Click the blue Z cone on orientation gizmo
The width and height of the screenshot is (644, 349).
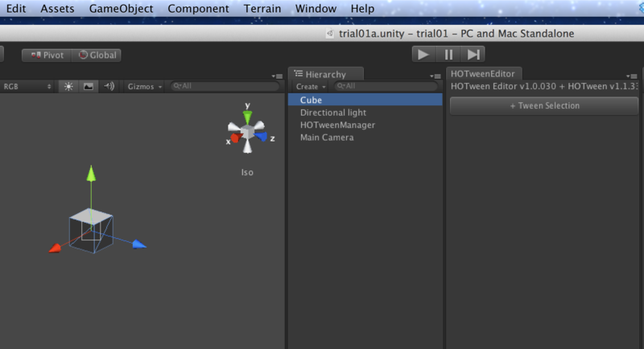click(x=260, y=137)
